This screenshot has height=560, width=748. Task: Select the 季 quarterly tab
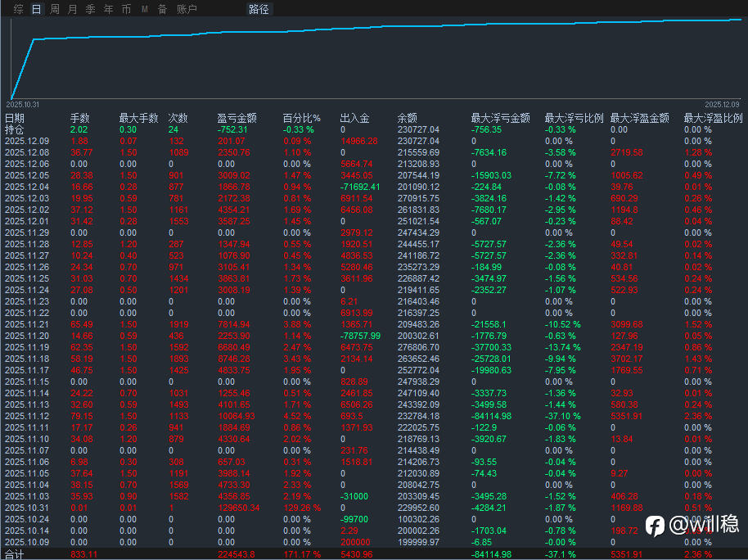point(90,10)
